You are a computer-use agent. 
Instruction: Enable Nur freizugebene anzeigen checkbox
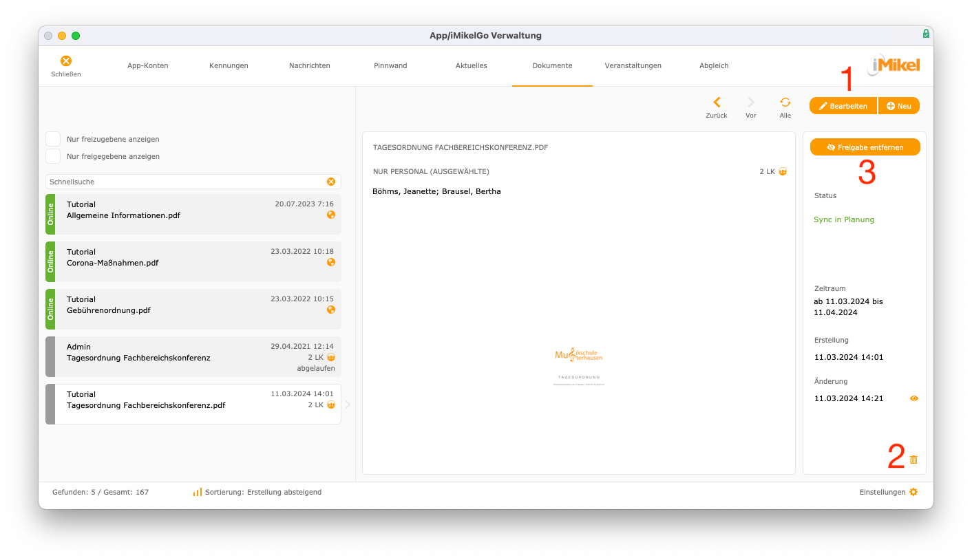tap(53, 139)
